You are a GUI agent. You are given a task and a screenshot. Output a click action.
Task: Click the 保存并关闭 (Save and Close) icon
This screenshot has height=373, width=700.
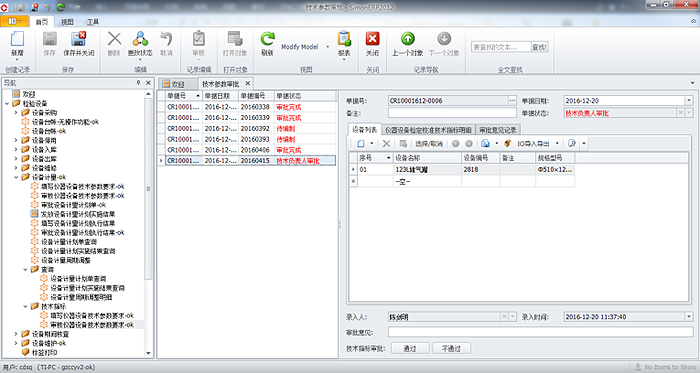[79, 39]
